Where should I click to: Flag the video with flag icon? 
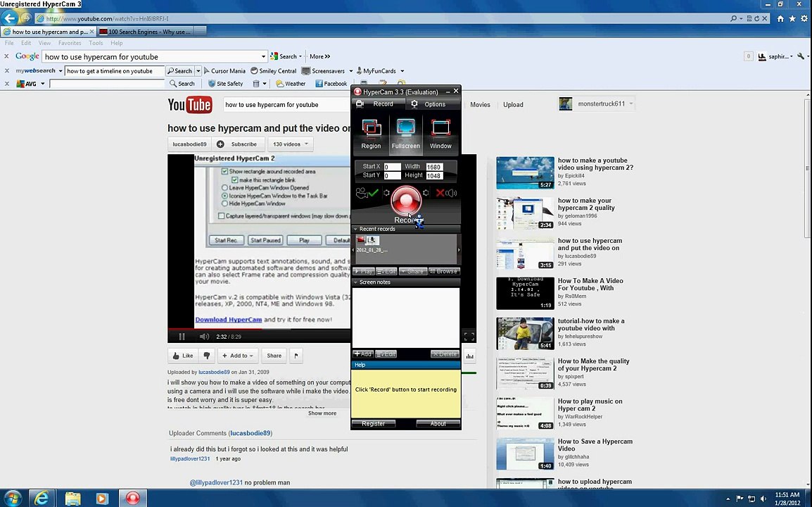(296, 356)
